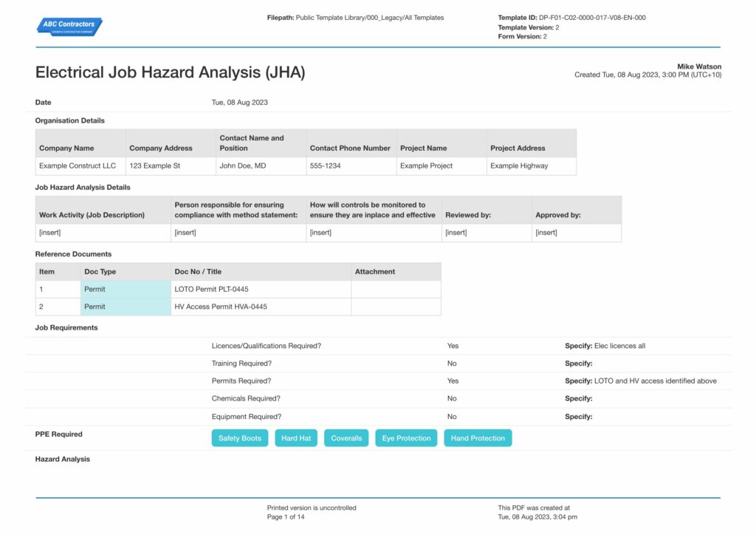Click the [insert] cell under Person responsible
The height and width of the screenshot is (535, 756).
click(238, 233)
